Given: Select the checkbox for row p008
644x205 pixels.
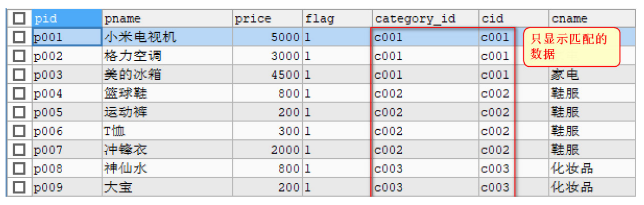Looking at the screenshot, I should point(19,168).
